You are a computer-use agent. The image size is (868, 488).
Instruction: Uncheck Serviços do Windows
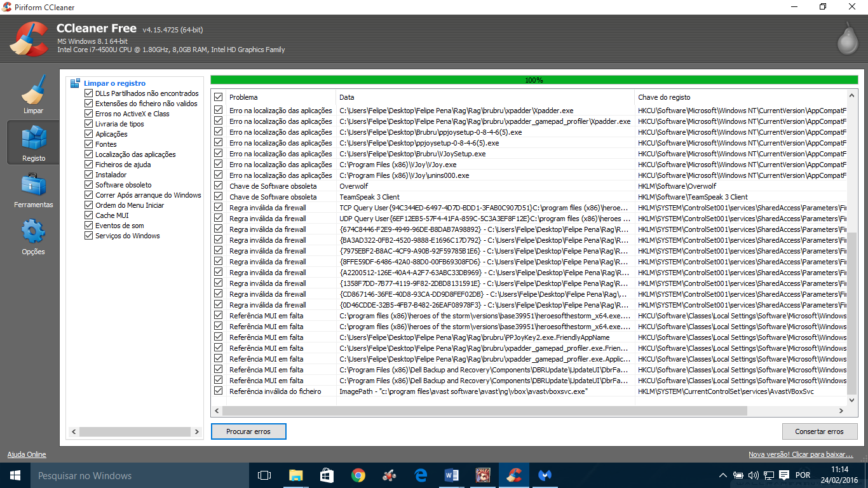[x=89, y=236]
